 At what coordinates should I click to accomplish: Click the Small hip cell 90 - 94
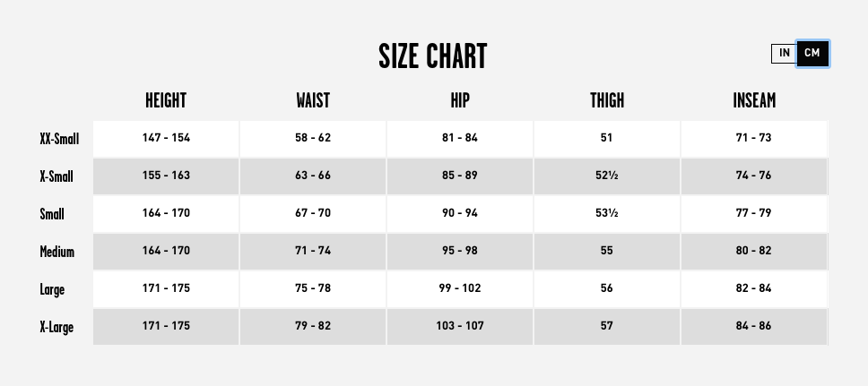[460, 213]
